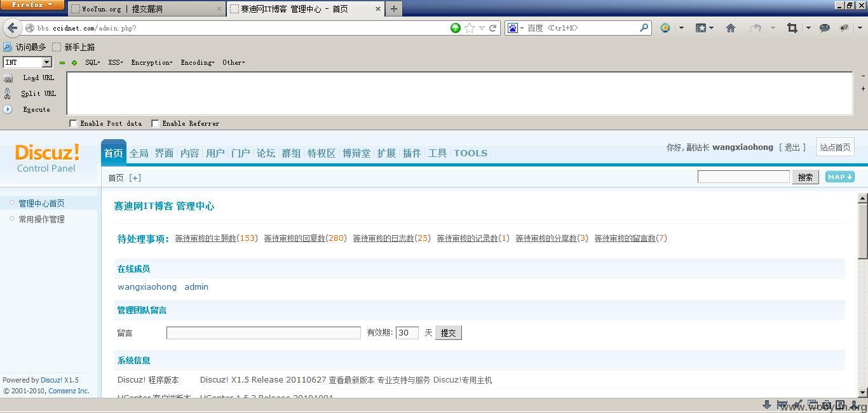Click the Split URL icon in HackBar
The height and width of the screenshot is (413, 868).
pyautogui.click(x=8, y=93)
